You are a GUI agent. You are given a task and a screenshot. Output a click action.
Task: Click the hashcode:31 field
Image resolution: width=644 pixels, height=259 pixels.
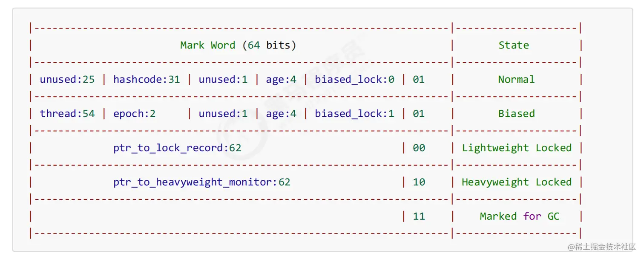147,79
